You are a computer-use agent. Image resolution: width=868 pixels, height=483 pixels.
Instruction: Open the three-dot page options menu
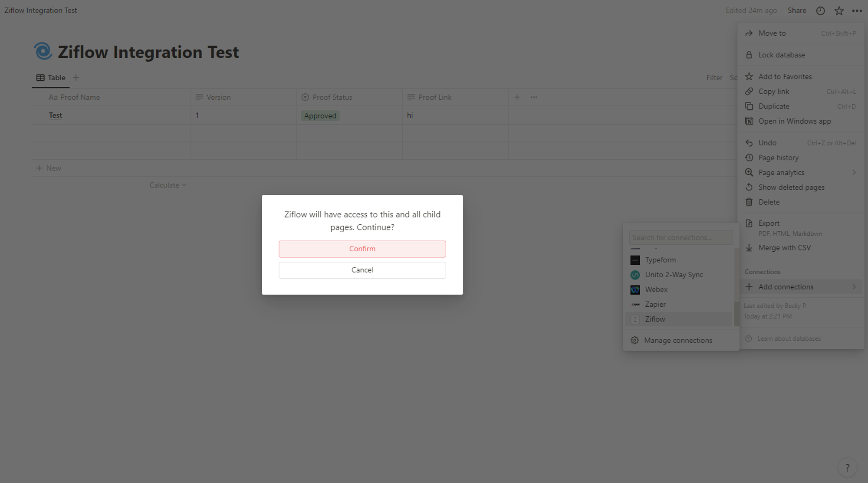point(857,11)
